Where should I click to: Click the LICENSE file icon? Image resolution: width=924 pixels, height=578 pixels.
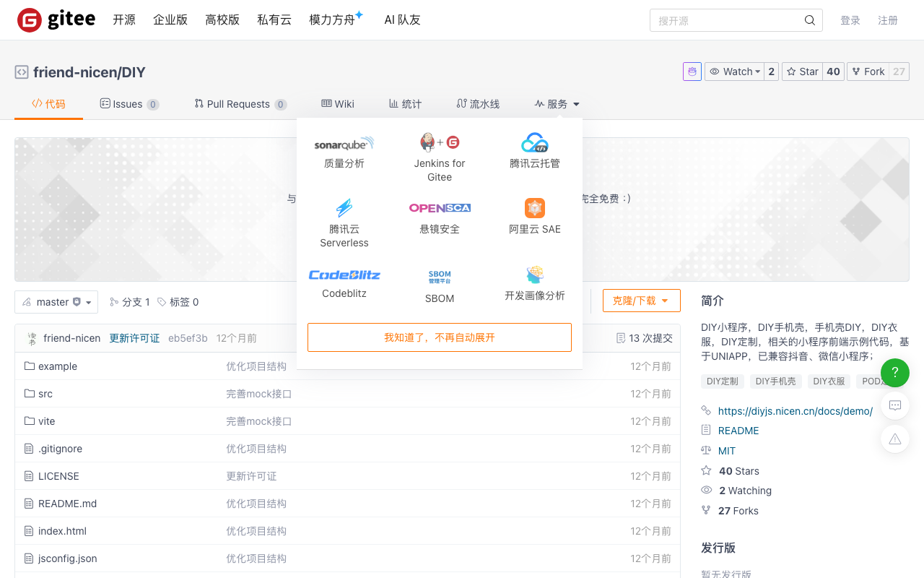tap(30, 476)
